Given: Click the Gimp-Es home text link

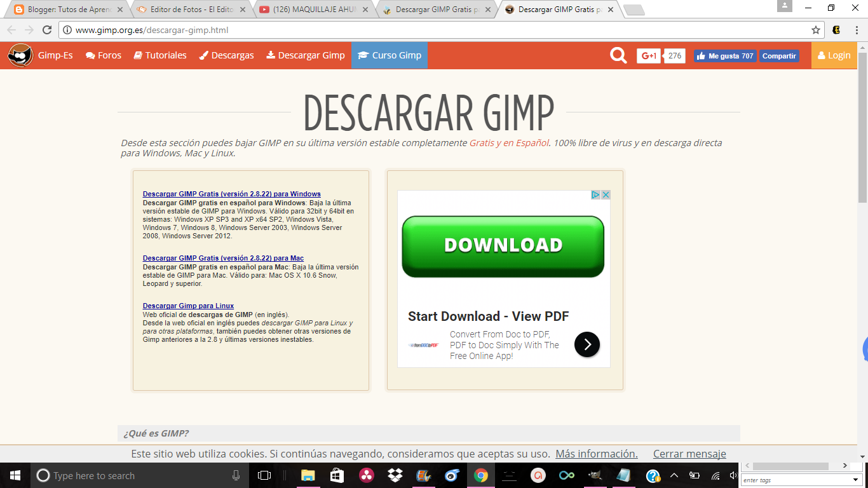Looking at the screenshot, I should (x=55, y=55).
